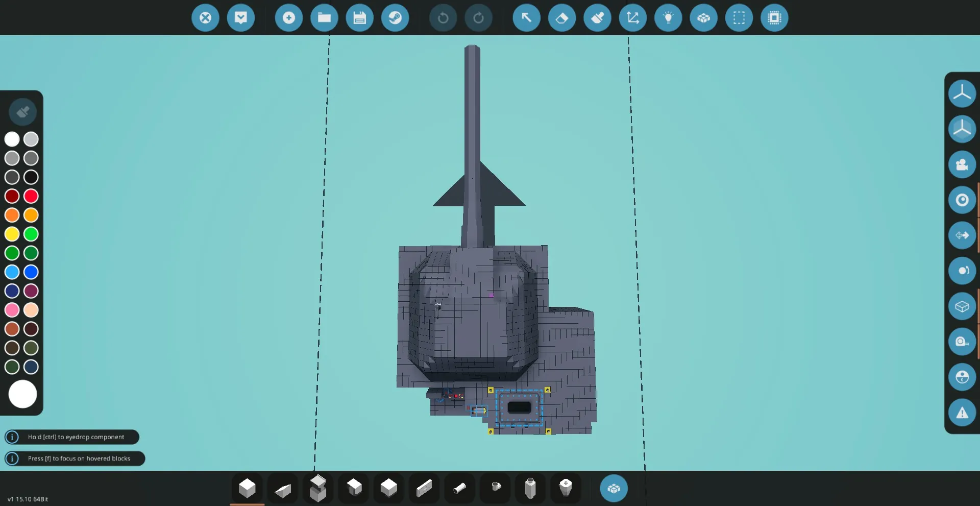This screenshot has height=506, width=980.
Task: Click the warning triangle button on the right panel
Action: [962, 413]
